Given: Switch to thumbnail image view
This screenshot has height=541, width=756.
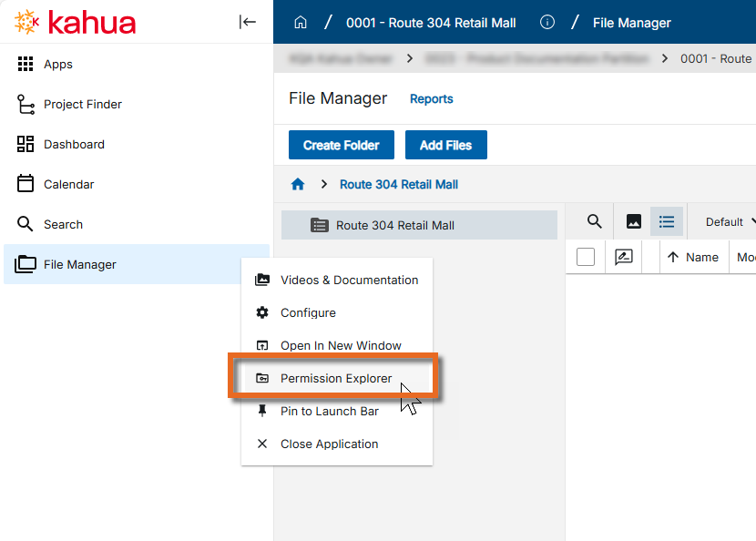Looking at the screenshot, I should 634,221.
